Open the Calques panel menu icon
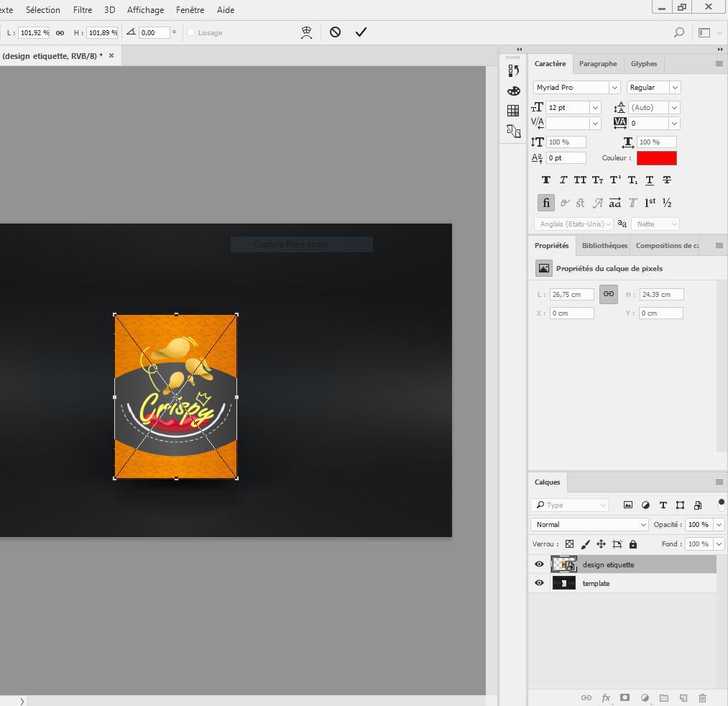The height and width of the screenshot is (706, 728). point(719,482)
